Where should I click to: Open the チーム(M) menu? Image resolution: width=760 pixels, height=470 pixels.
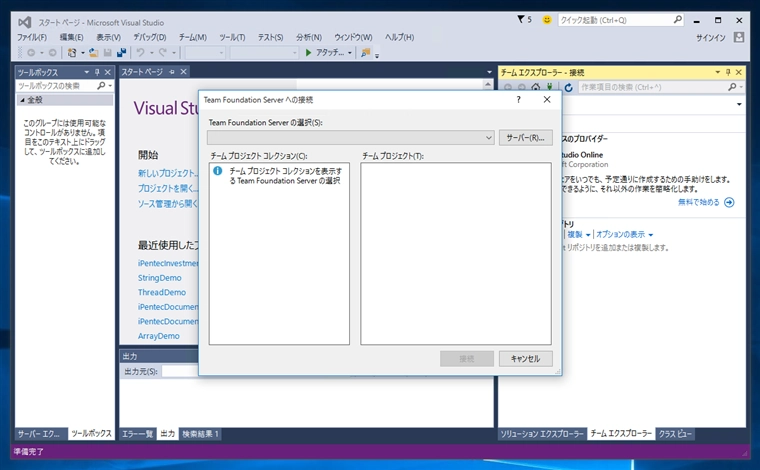193,37
